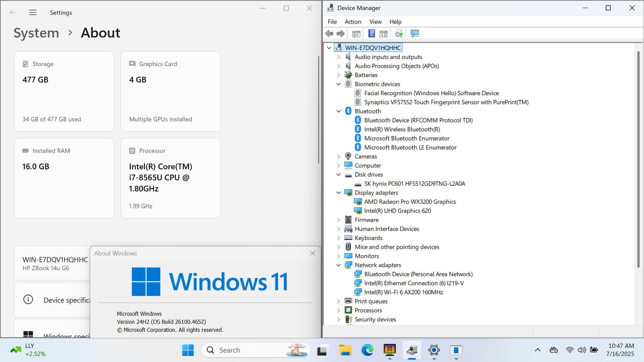Click the Add drivers gear icon in toolbar
This screenshot has height=362, width=644.
point(398,33)
